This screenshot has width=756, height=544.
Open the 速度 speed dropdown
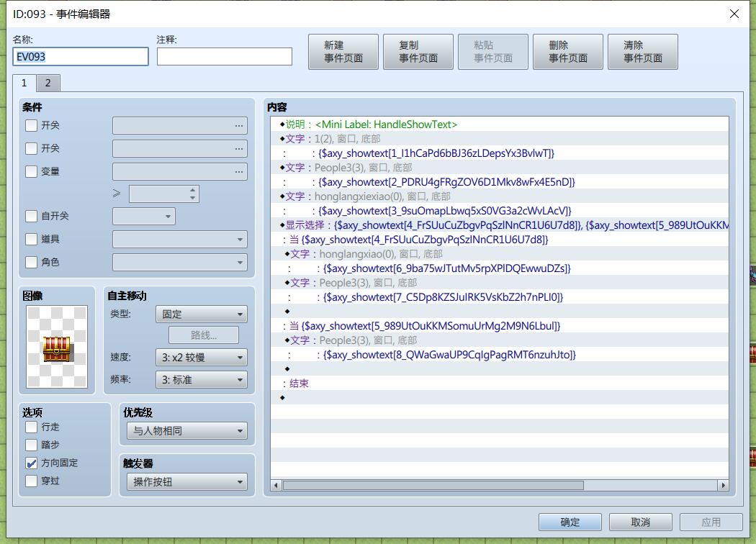point(202,358)
